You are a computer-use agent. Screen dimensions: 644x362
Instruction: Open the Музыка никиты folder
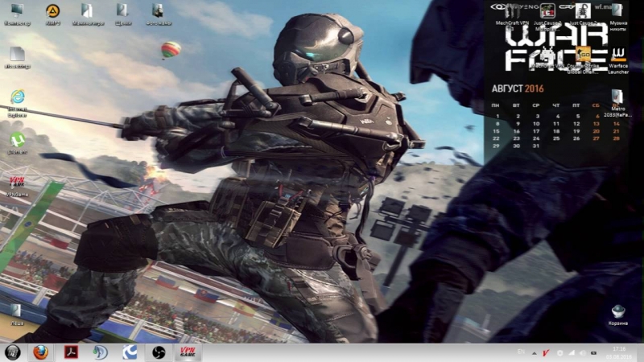[x=617, y=17]
